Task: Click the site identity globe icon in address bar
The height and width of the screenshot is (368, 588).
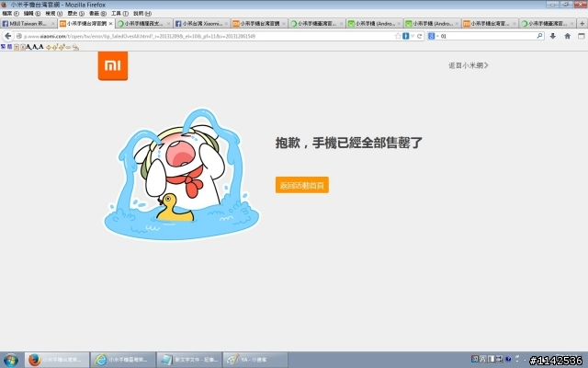Action: pos(18,36)
